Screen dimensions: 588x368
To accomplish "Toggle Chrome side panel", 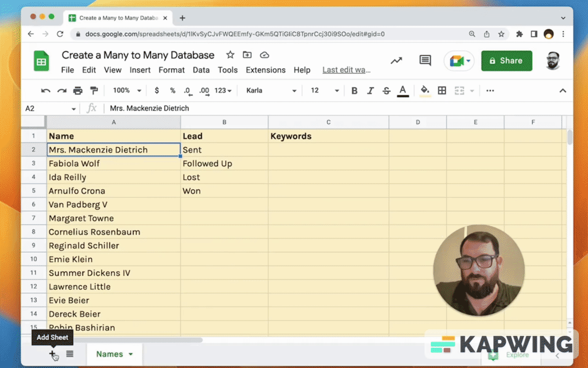I will (534, 34).
